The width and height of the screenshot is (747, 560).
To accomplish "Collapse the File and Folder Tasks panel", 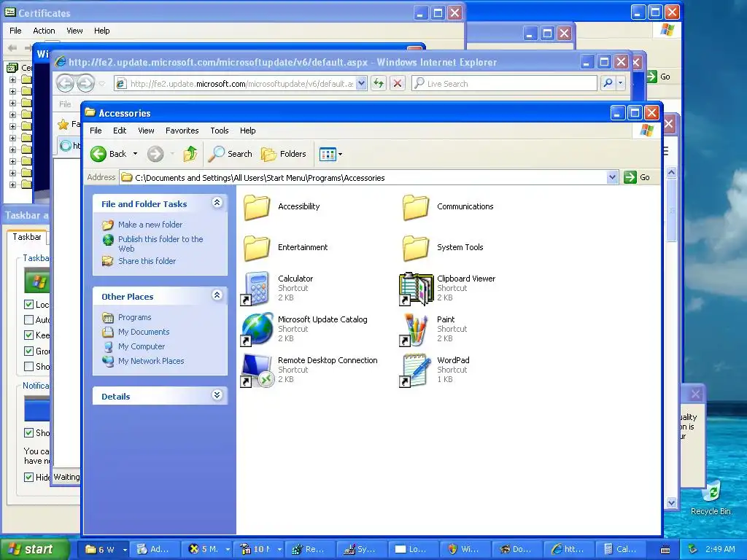I will (217, 203).
